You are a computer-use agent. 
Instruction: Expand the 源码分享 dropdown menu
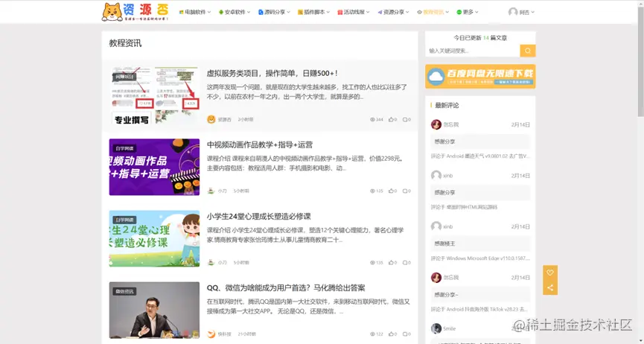(274, 13)
